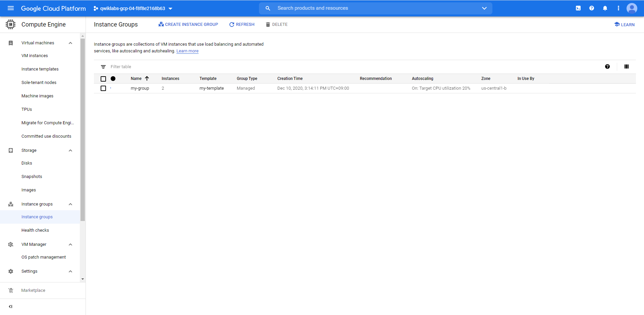
Task: Expand the search bar dropdown arrow
Action: (x=484, y=8)
